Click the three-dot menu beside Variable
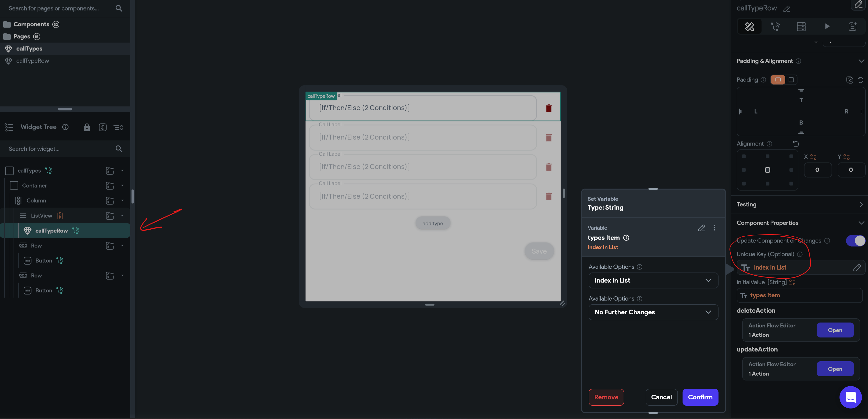Viewport: 868px width, 419px height. pos(714,228)
